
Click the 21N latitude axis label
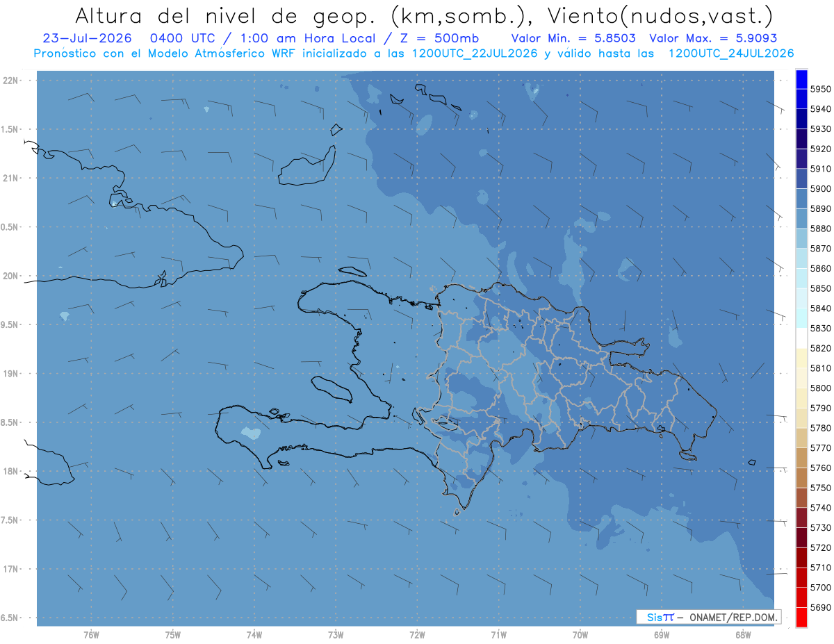tap(12, 179)
